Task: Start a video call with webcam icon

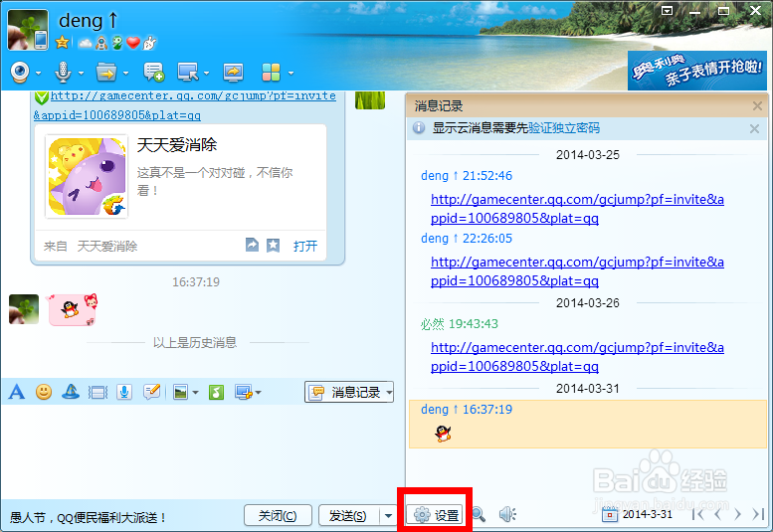Action: click(x=20, y=73)
